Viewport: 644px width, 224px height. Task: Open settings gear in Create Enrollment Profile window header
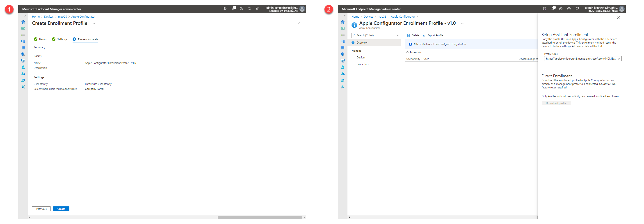(241, 9)
